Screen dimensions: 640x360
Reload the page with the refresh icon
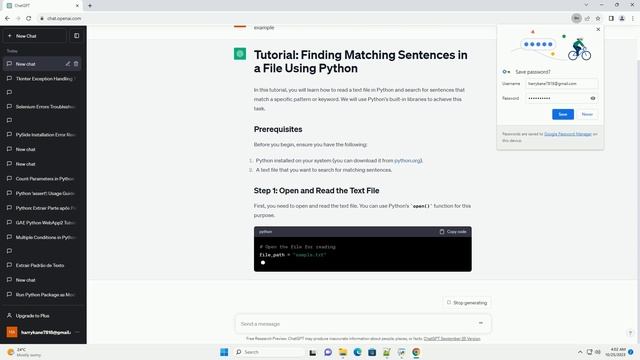pos(29,18)
